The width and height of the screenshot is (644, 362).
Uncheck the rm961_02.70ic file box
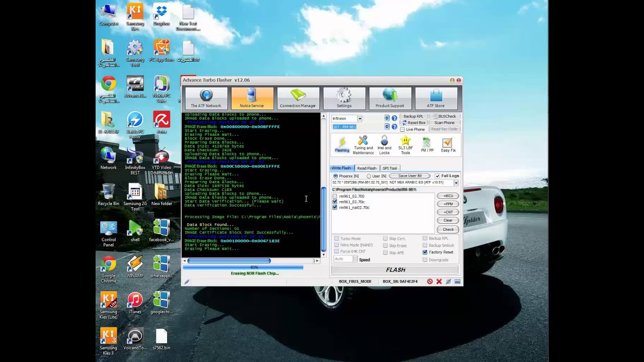pos(335,202)
